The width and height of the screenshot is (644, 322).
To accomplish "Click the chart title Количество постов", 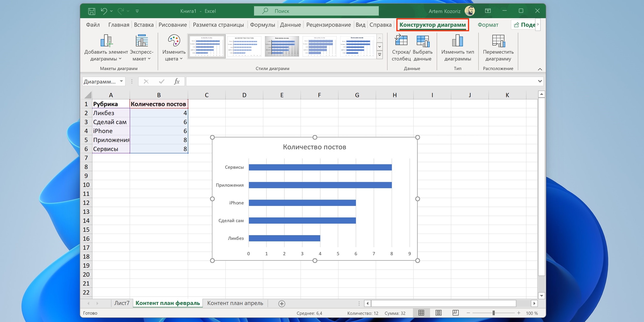I will (315, 147).
